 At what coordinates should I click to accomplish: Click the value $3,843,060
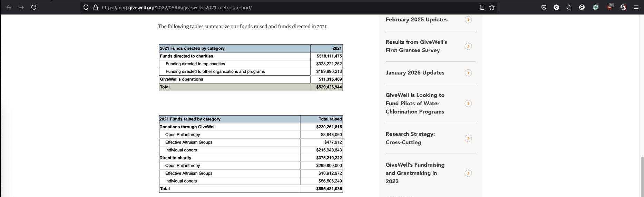pos(331,135)
